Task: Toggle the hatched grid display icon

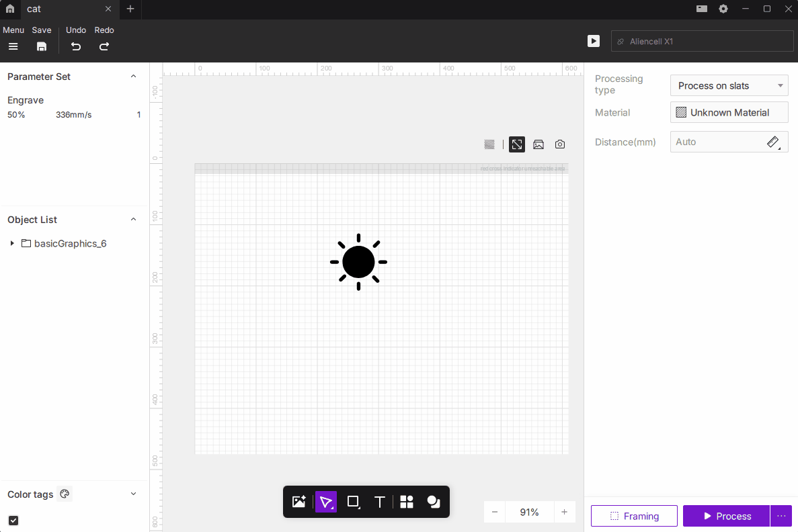Action: point(489,144)
